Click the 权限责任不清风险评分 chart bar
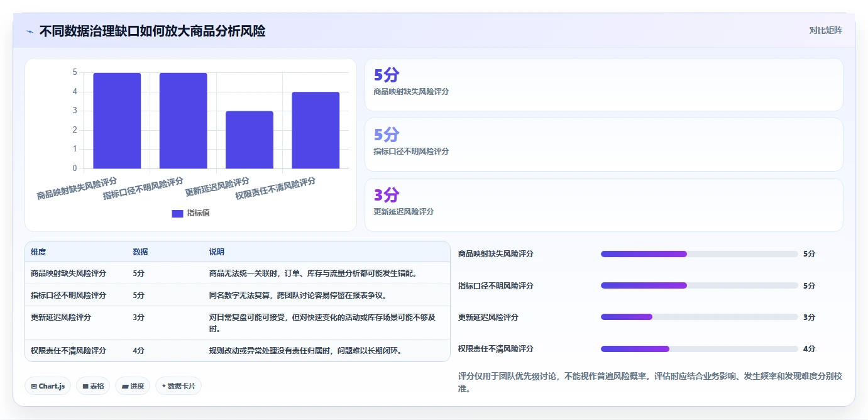Screen dimensions: 868x420 pyautogui.click(x=316, y=130)
